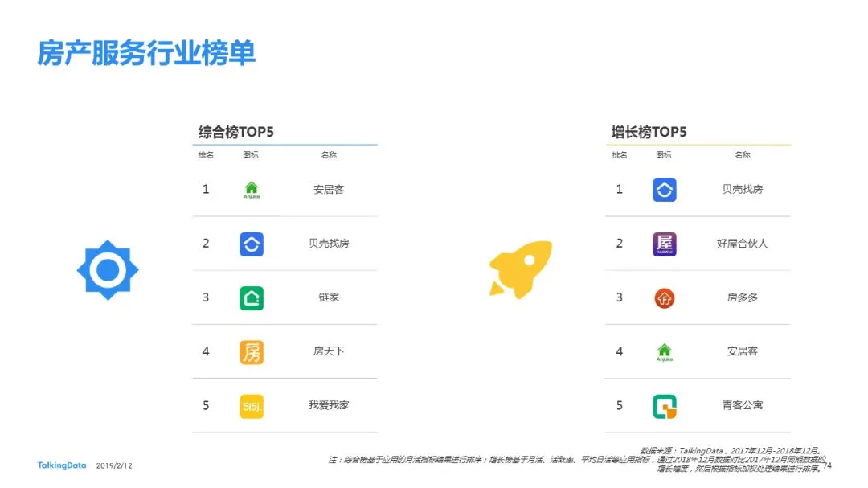
Task: Click the 贝壳找房 icon in the 增长榜TOP5 table
Action: tap(665, 190)
